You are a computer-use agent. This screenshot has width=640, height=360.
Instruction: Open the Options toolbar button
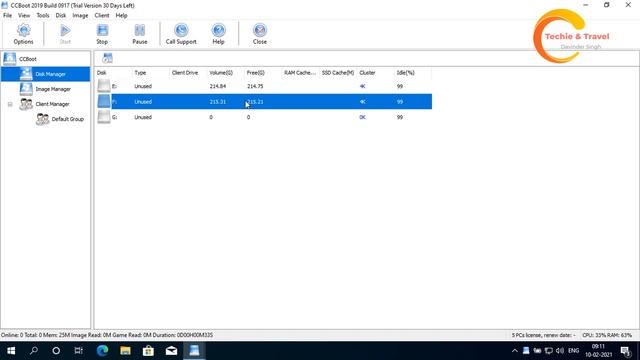[23, 34]
